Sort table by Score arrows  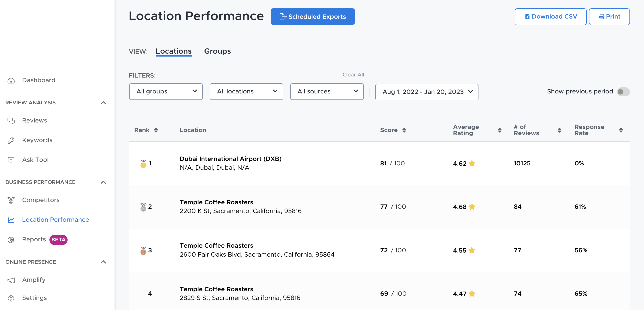coord(404,130)
